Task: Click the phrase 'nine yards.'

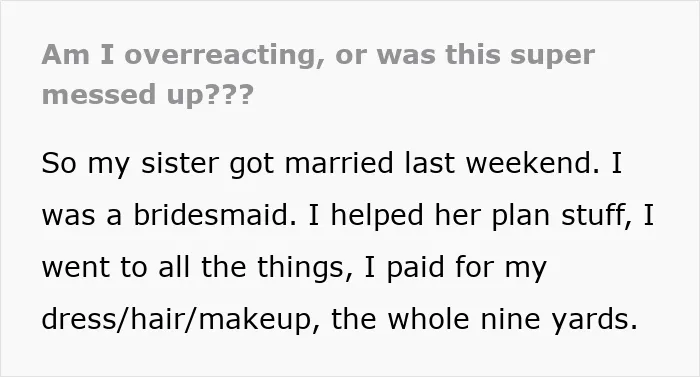Action: point(559,320)
